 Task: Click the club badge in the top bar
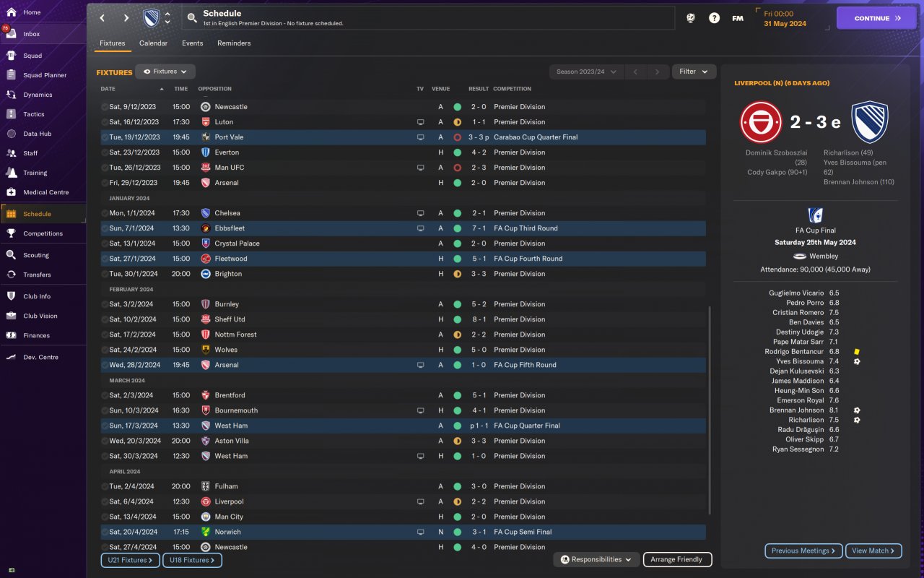pos(151,17)
